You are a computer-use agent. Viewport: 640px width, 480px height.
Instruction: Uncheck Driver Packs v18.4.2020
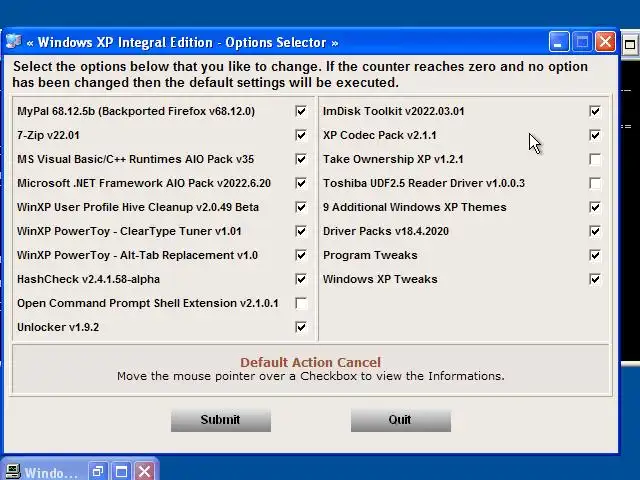595,231
